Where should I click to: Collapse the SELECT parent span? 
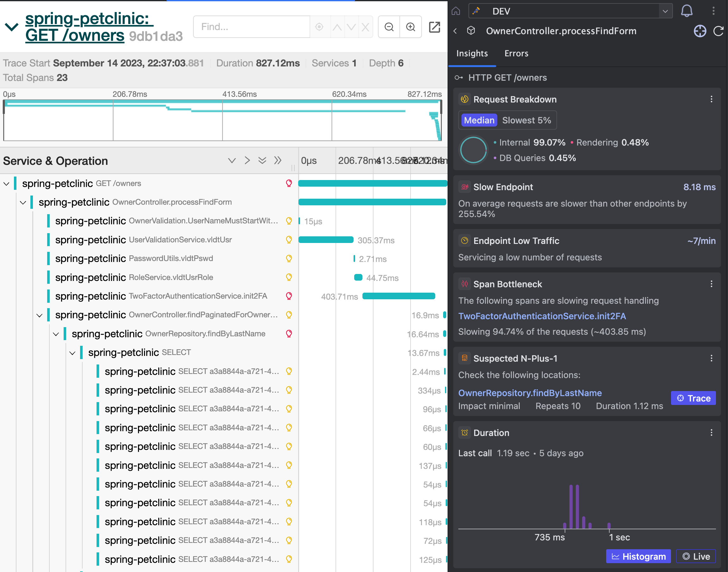point(72,353)
